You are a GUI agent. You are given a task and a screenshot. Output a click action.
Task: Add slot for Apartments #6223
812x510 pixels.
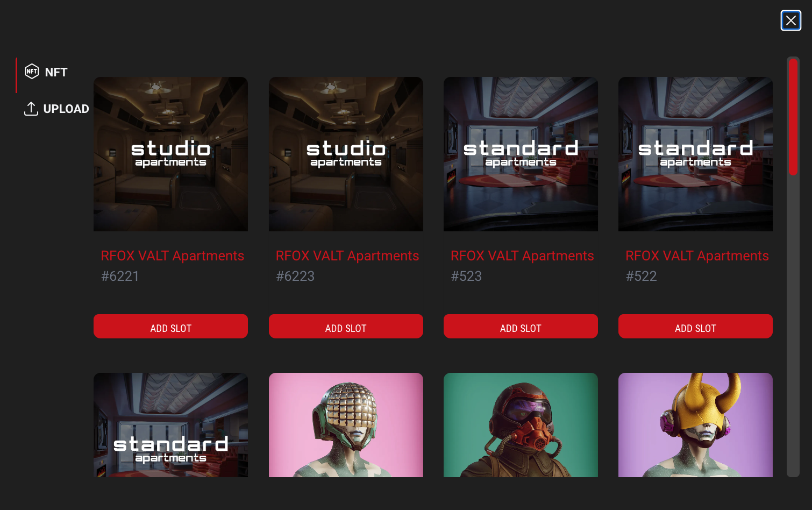point(346,327)
